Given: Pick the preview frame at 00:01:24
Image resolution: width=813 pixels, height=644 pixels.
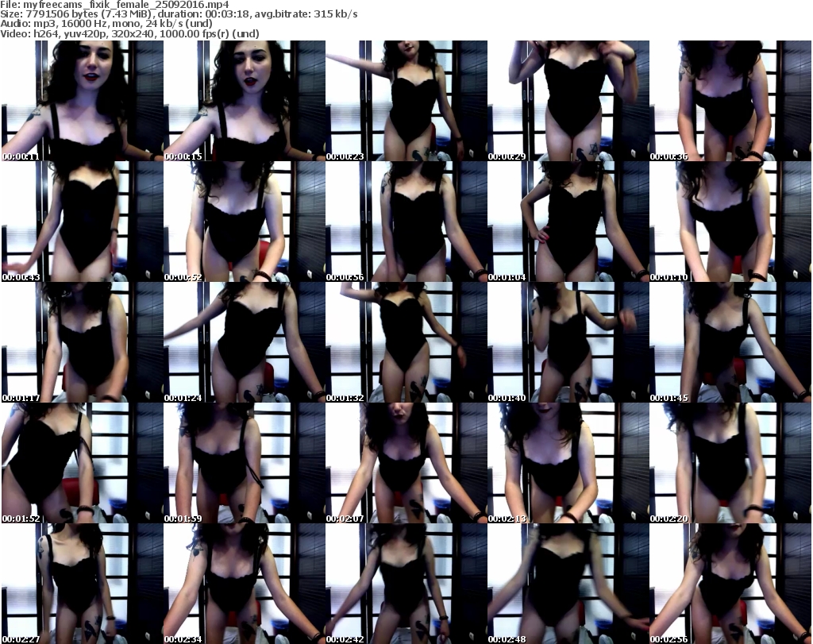Looking at the screenshot, I should click(245, 342).
